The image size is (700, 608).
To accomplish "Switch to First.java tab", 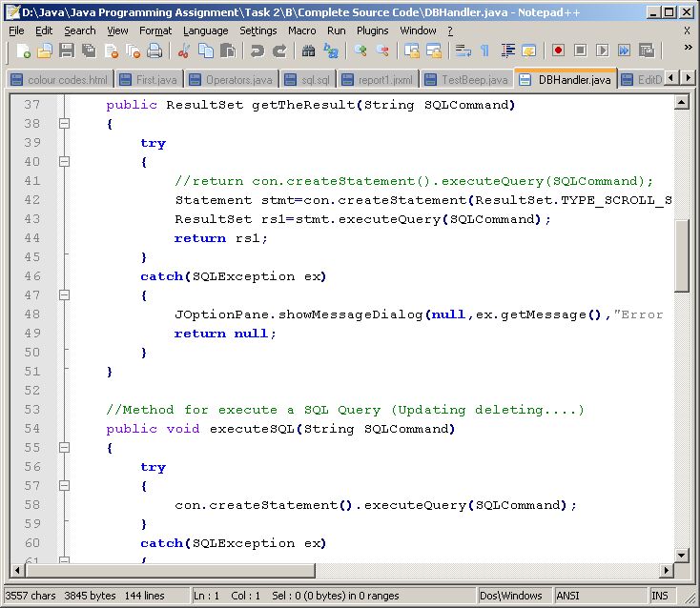I will pos(149,80).
